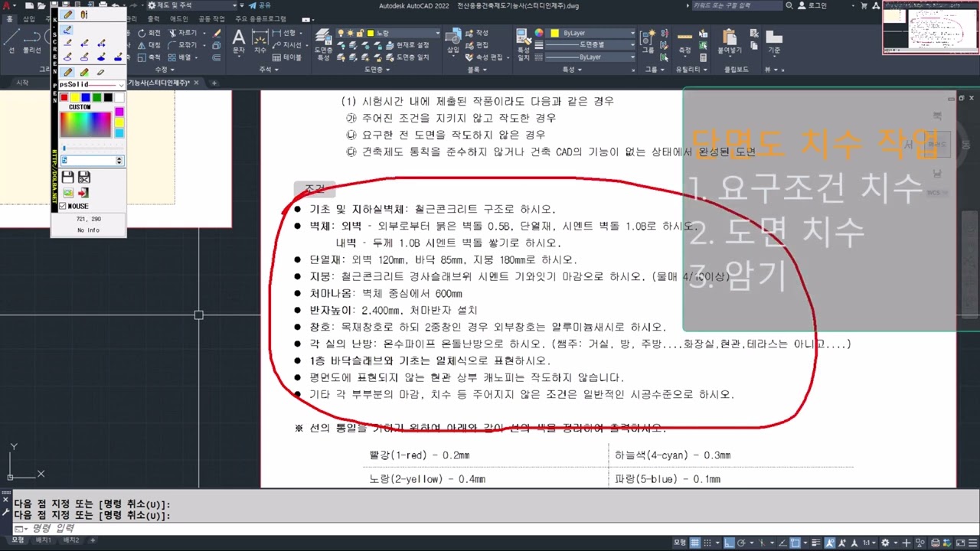Toggle layer freeze sun icon
Screen dimensions: 980x551
[350, 34]
